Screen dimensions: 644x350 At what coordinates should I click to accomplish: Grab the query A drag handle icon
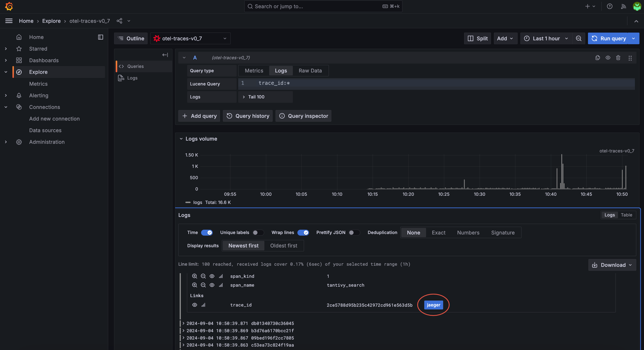pos(630,58)
